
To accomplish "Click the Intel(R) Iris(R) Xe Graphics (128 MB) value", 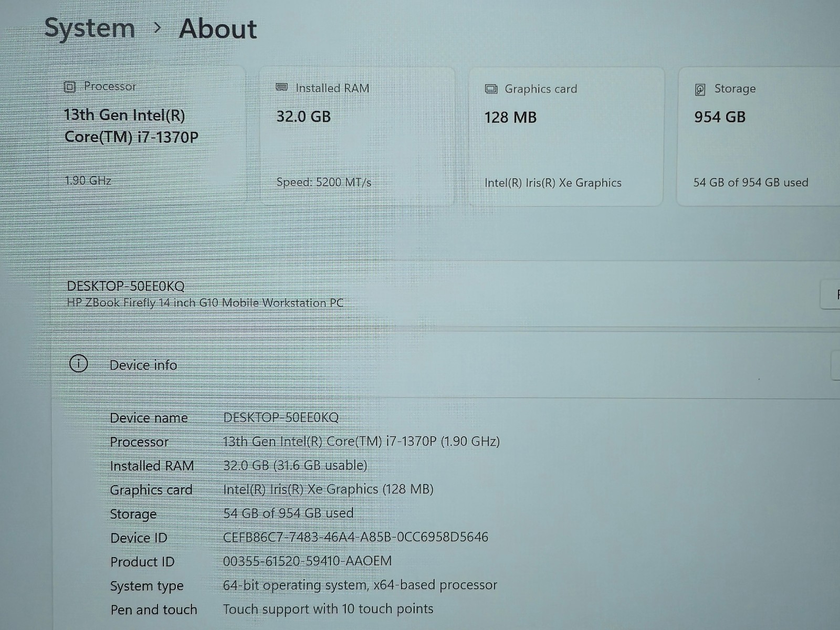I will pyautogui.click(x=328, y=489).
